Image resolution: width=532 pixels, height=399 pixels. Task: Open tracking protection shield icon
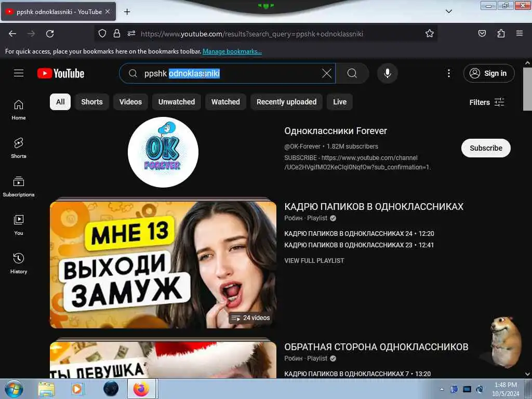point(102,33)
